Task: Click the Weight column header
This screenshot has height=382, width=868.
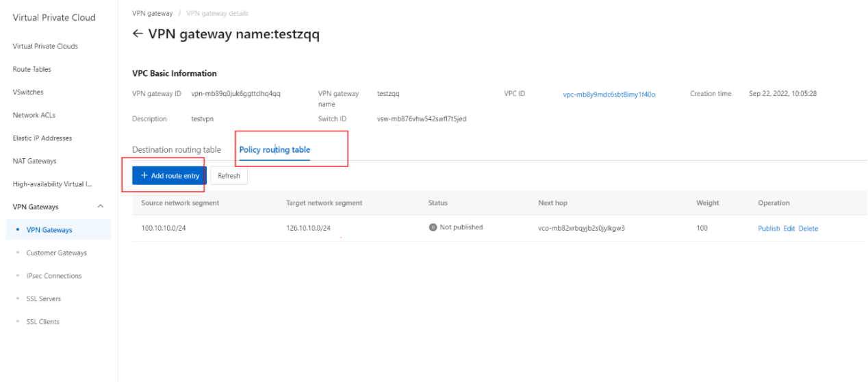Action: pos(708,203)
